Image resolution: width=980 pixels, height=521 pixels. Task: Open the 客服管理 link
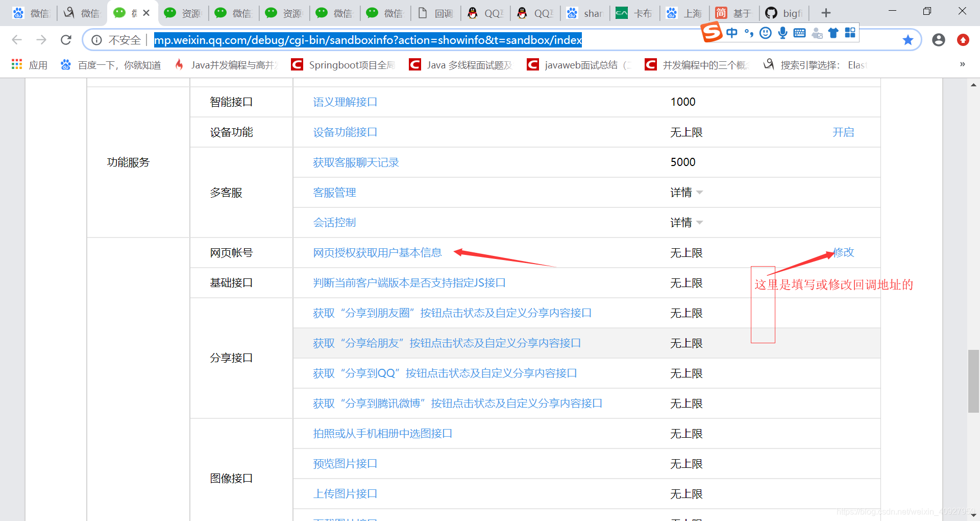pyautogui.click(x=334, y=193)
